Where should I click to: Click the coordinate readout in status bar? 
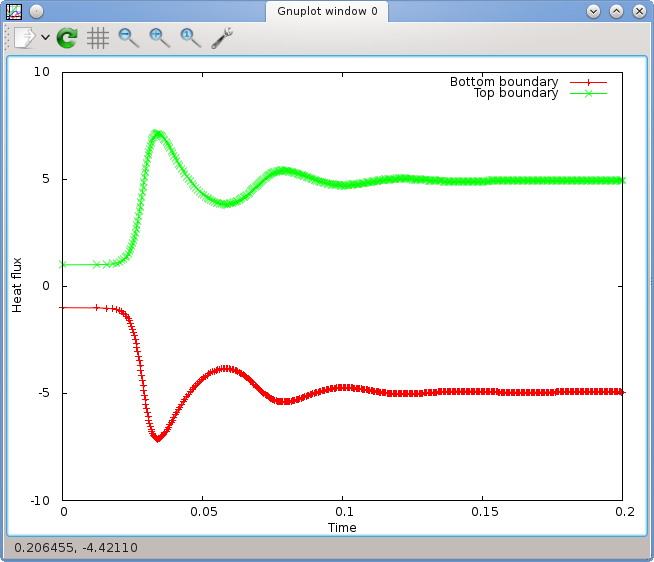pos(76,548)
